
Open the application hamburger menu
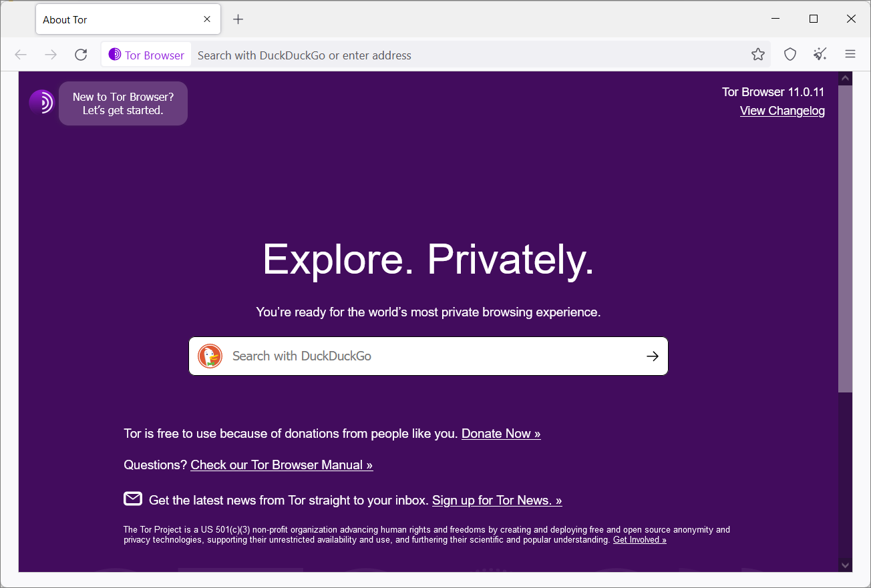[x=850, y=55]
